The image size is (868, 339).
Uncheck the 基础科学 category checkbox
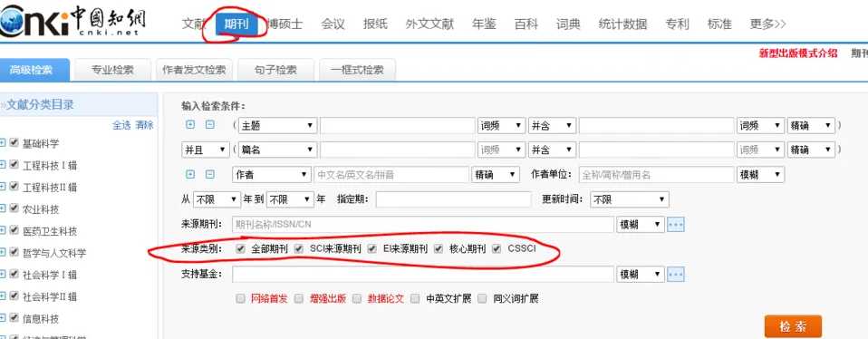click(x=14, y=143)
